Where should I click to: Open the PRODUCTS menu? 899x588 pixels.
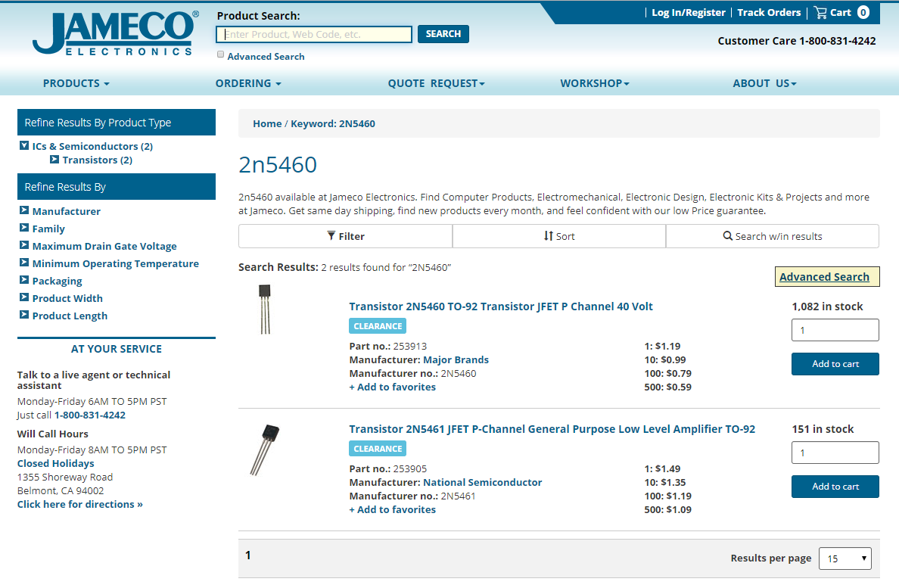click(x=76, y=84)
